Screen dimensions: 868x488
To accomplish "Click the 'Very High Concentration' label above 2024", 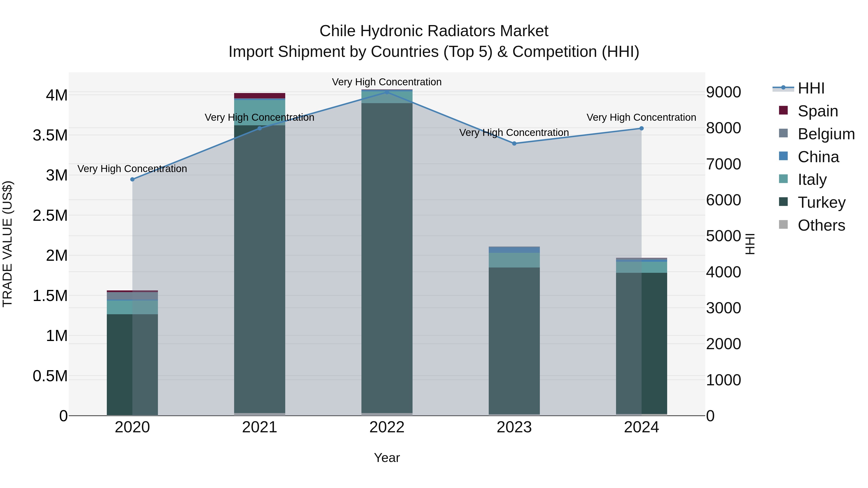I will [641, 118].
